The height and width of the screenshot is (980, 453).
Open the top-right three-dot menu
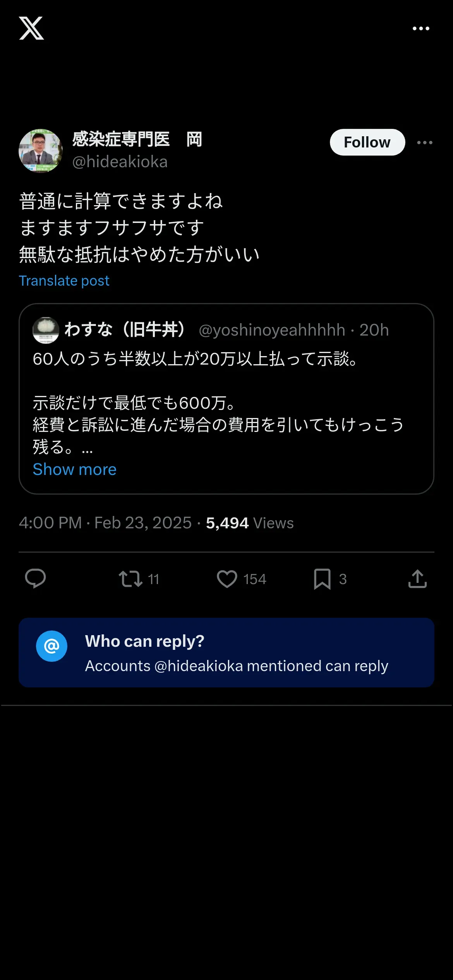click(x=421, y=29)
